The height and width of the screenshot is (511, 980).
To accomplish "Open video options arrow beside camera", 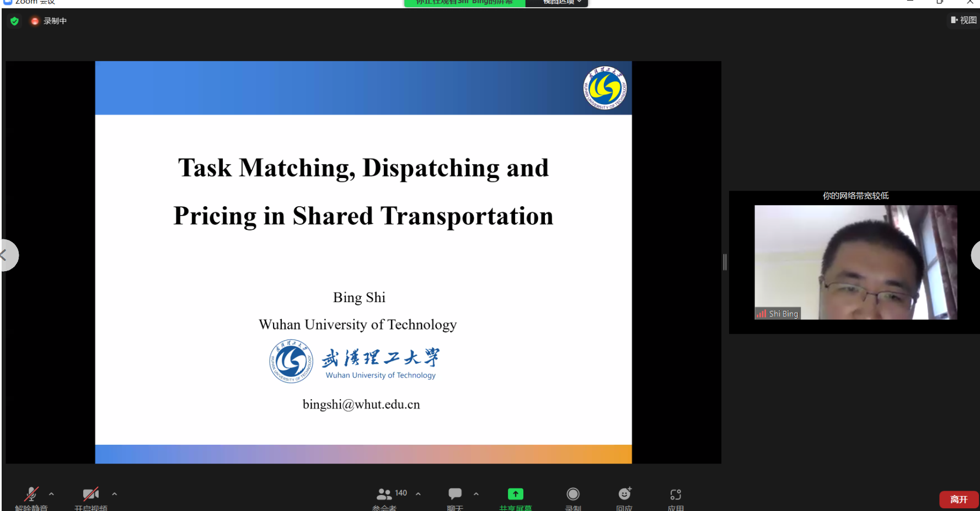I will click(115, 494).
